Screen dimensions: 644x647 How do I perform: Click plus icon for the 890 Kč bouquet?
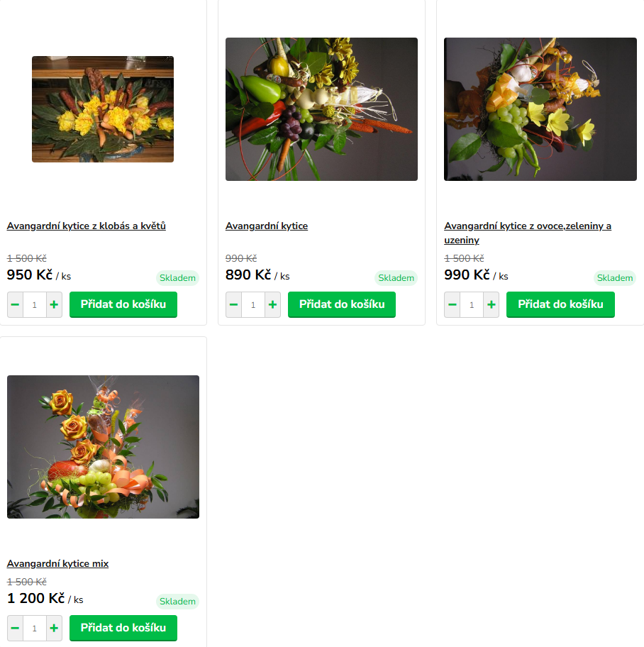pos(273,305)
